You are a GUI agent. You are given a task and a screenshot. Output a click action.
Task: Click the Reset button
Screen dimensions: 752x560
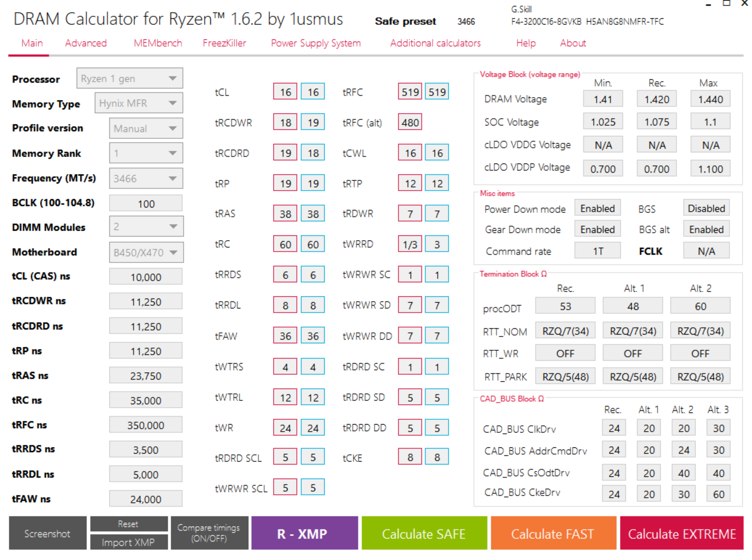tap(128, 524)
